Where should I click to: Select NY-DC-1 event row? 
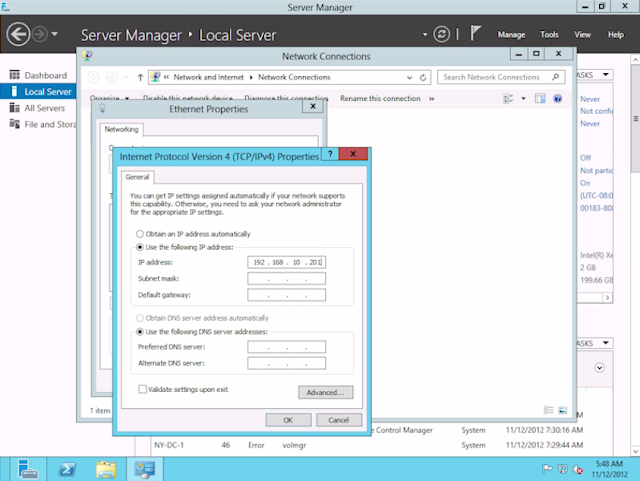coord(367,445)
